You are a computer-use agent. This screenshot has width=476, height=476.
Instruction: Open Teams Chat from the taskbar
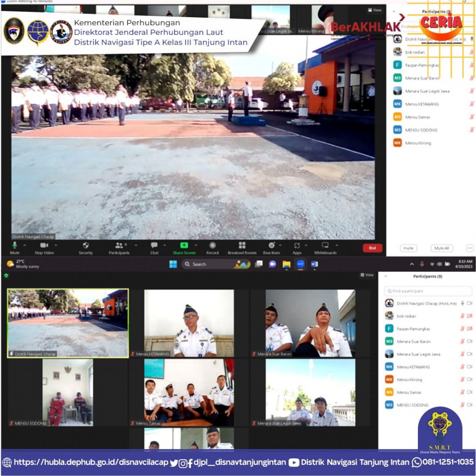[272, 264]
